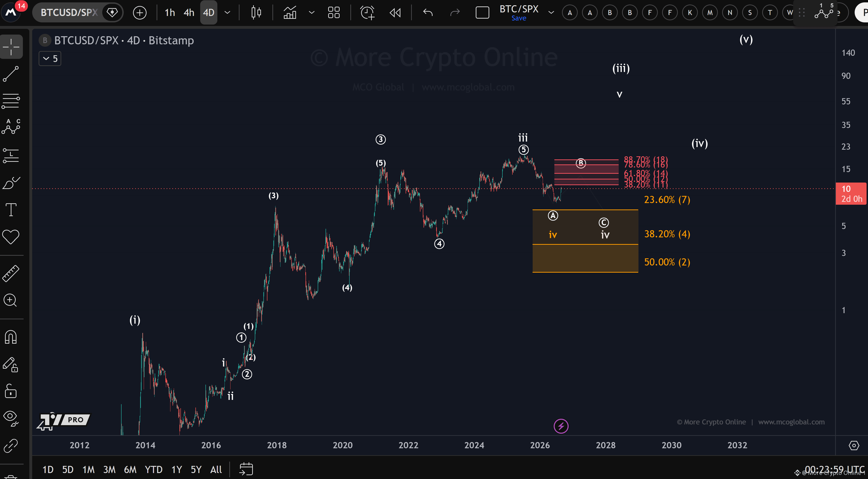Select the crosshair cursor tool
The image size is (868, 479).
tap(11, 46)
